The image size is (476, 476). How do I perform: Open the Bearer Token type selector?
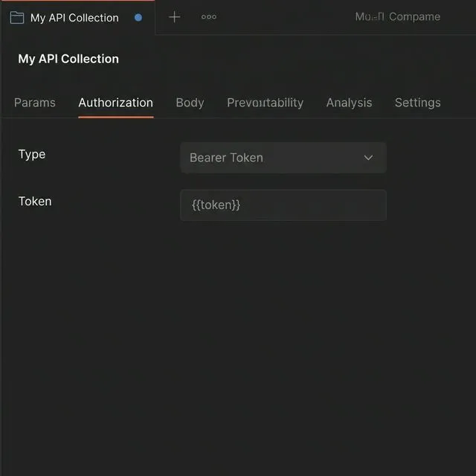point(283,158)
